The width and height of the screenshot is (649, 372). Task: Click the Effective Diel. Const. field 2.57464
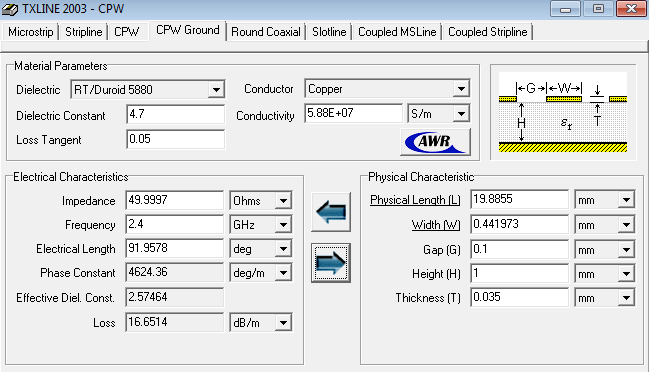coord(175,297)
